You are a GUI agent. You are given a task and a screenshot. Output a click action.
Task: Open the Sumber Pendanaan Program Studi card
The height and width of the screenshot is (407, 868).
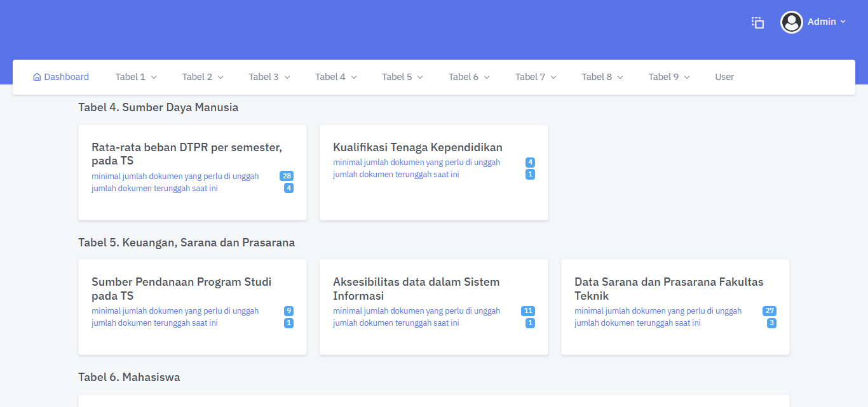(193, 307)
